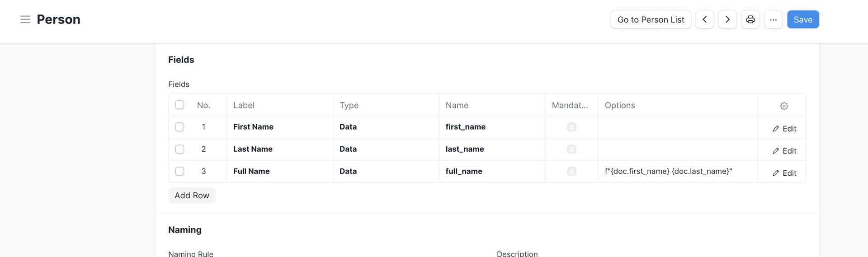
Task: Edit the First Name row
Action: [784, 129]
